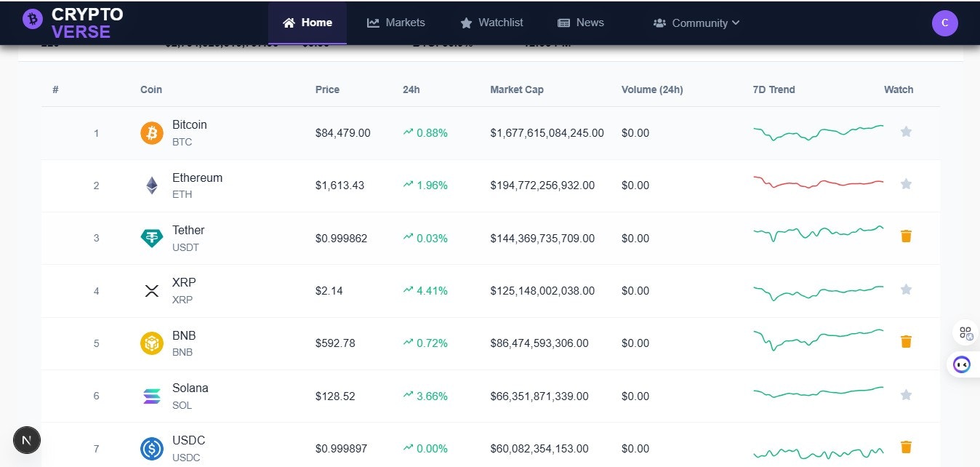Select the SOL ticker symbol text
Image resolution: width=980 pixels, height=467 pixels.
pyautogui.click(x=182, y=405)
